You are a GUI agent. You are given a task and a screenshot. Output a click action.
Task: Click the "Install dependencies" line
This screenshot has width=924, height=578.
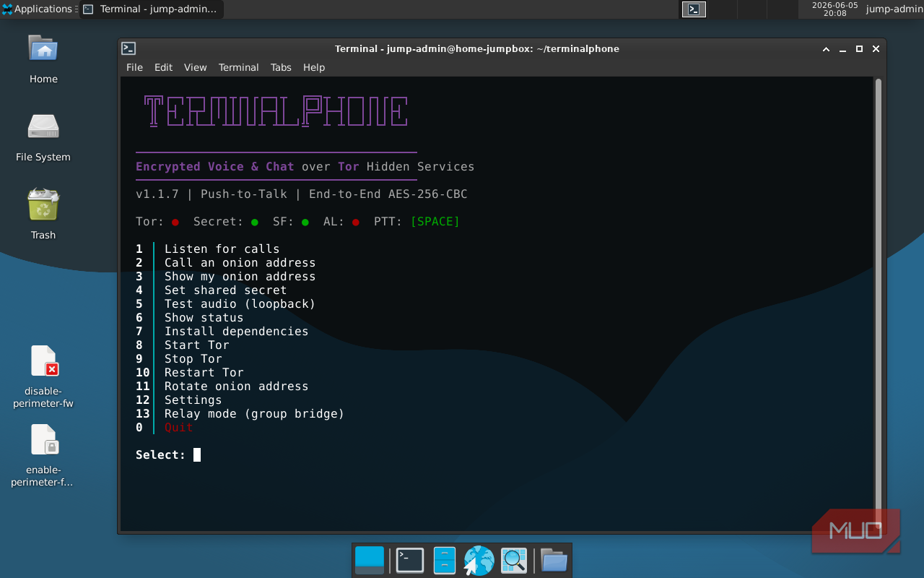[236, 331]
